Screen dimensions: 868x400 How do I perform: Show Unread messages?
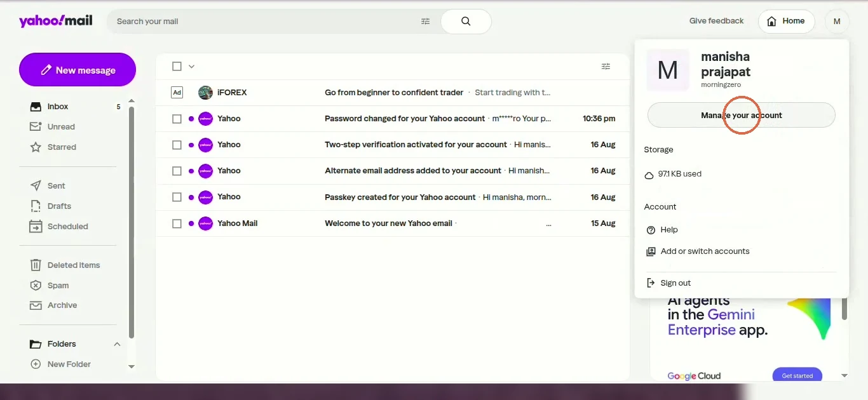pyautogui.click(x=61, y=127)
